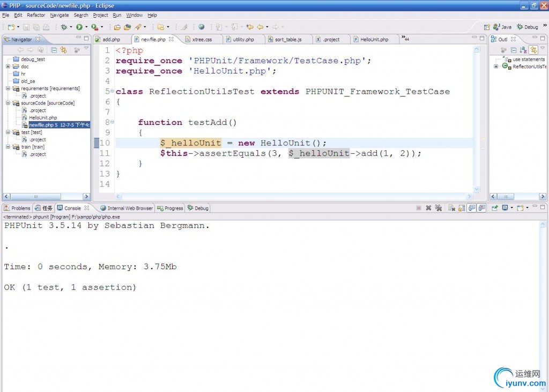Collapse the requirements project node
This screenshot has width=549, height=392.
pos(8,88)
